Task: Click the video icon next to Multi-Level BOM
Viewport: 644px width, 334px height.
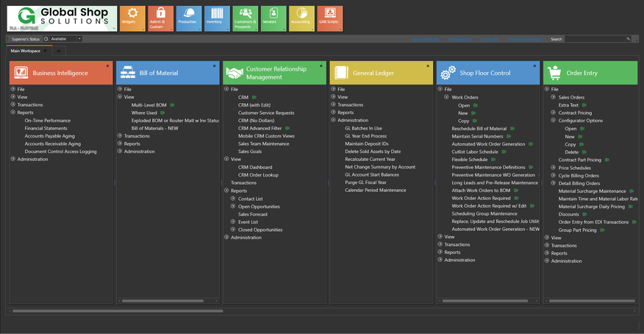Action: (x=172, y=105)
